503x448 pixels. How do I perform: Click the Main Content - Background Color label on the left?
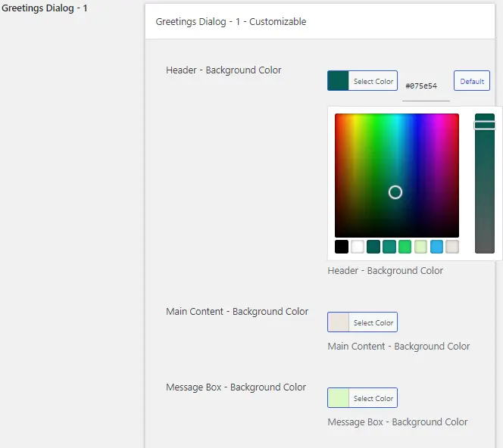click(x=237, y=312)
